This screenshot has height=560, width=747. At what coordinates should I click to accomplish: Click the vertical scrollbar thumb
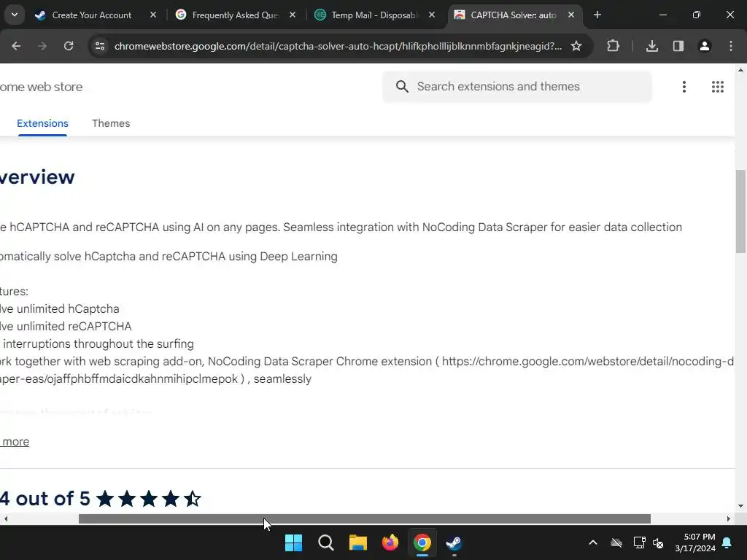(741, 212)
